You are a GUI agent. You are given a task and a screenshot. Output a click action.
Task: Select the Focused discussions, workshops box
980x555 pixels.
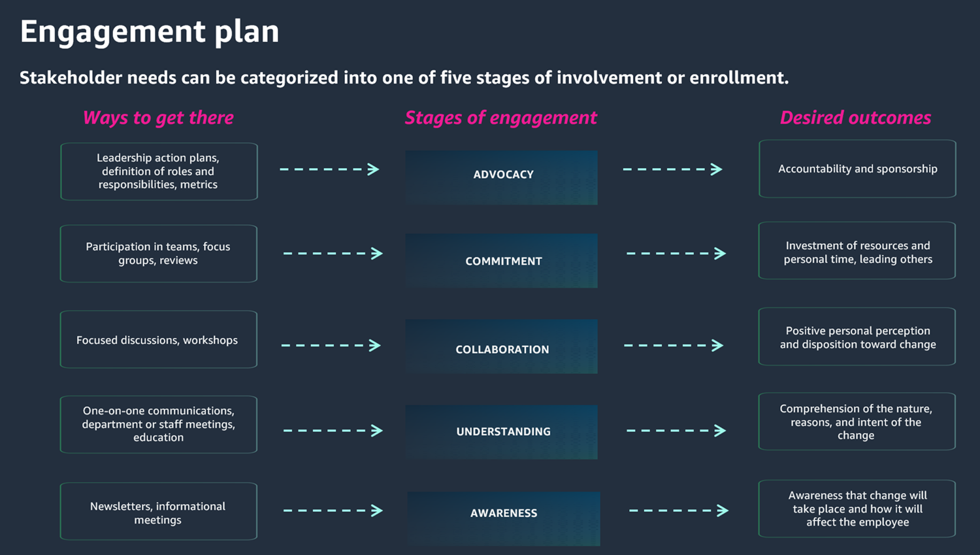coord(159,339)
